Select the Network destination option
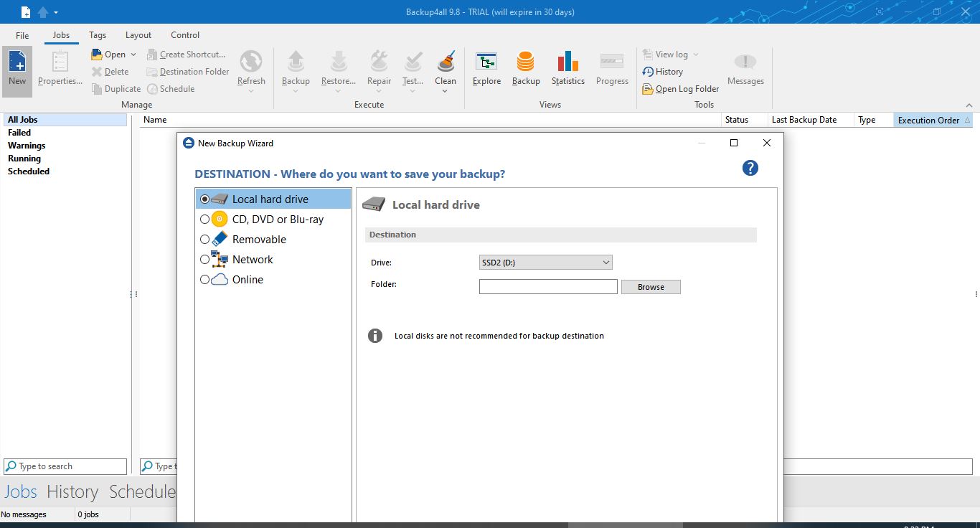Screen dimensions: 980x528 pos(273,260)
